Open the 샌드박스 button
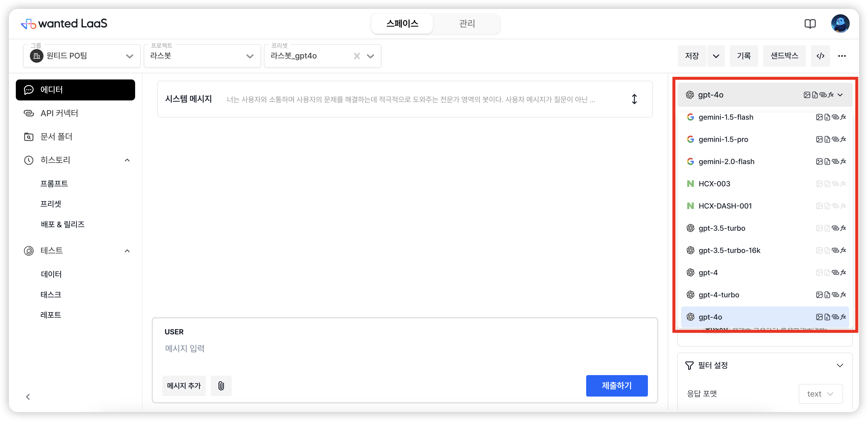 click(x=785, y=56)
